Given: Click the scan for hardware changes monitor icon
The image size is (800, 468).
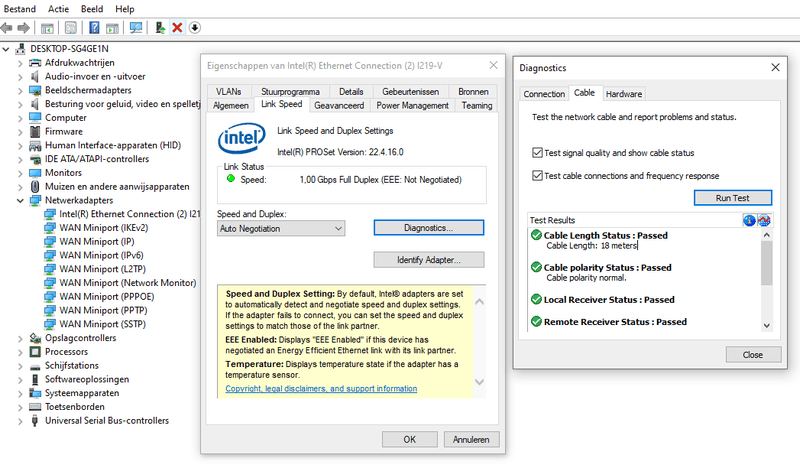Looking at the screenshot, I should (x=136, y=27).
